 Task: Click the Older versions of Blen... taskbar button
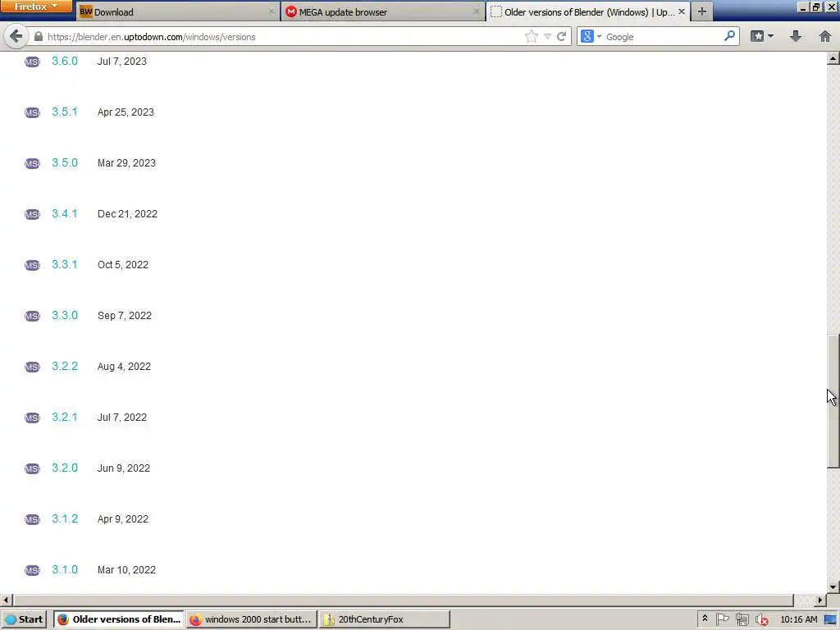[119, 619]
